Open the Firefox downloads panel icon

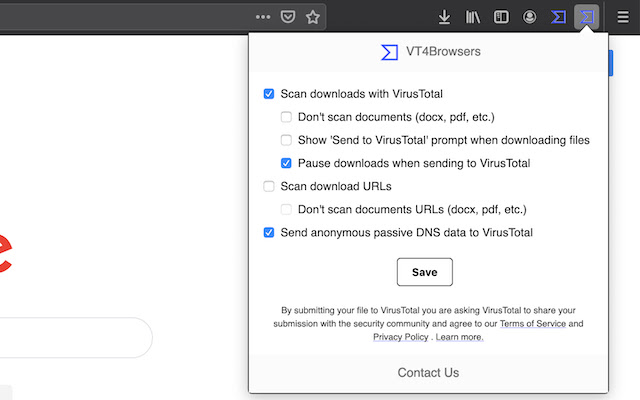(x=445, y=17)
